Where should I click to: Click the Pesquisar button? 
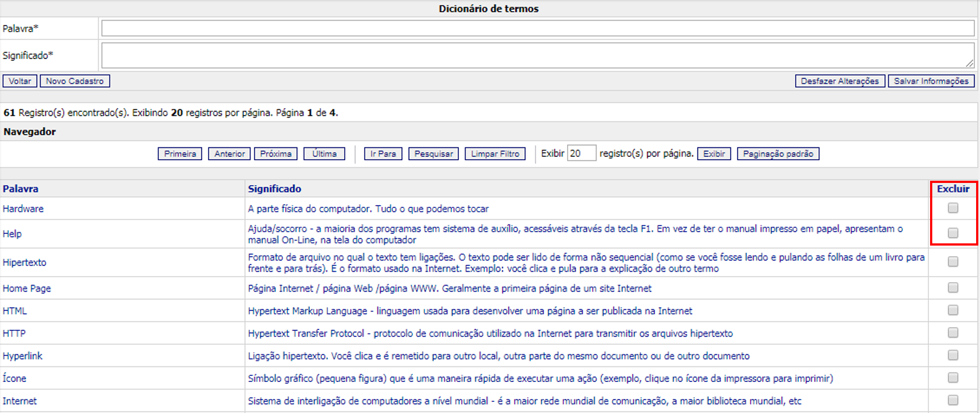pyautogui.click(x=433, y=154)
